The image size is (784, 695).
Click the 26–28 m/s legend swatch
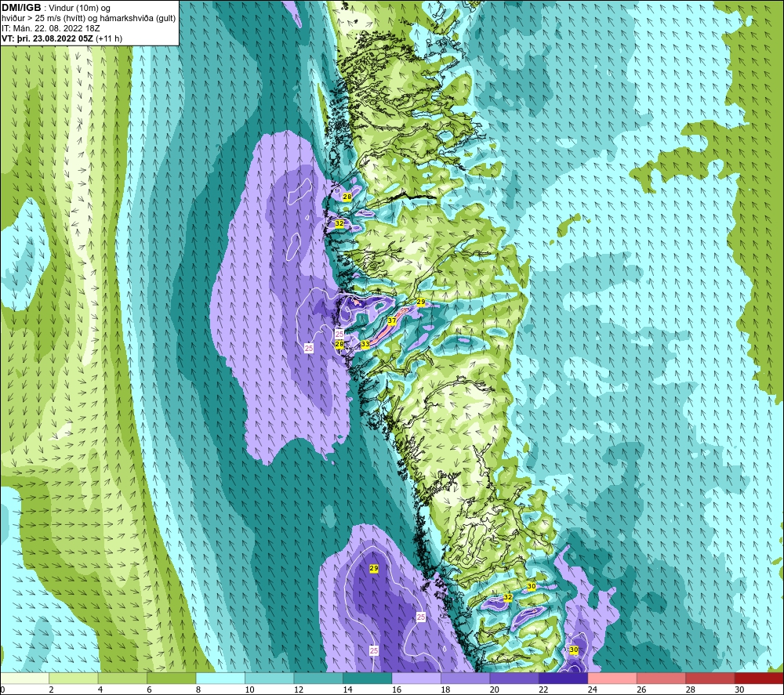(x=662, y=678)
